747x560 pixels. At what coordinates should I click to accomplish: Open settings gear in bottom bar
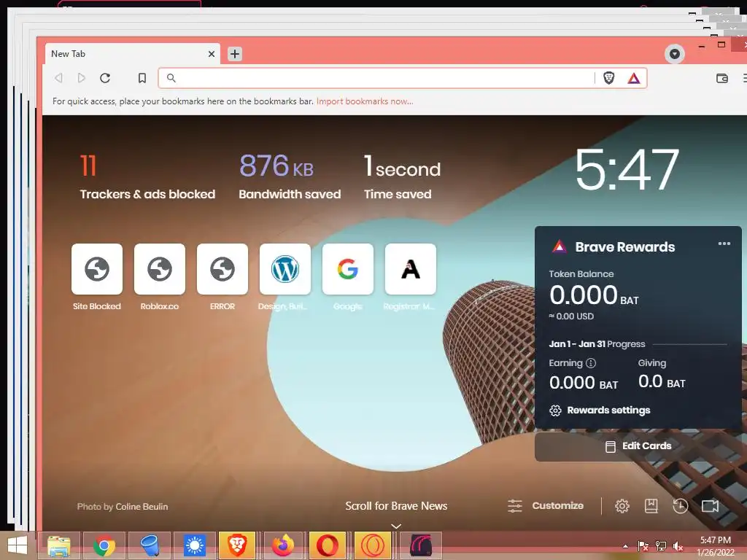pos(622,506)
